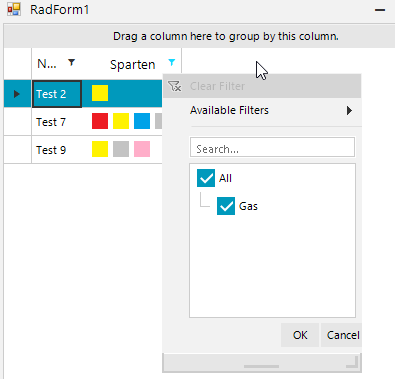This screenshot has height=379, width=395.
Task: Minimize the RadForm1 window
Action: [380, 10]
